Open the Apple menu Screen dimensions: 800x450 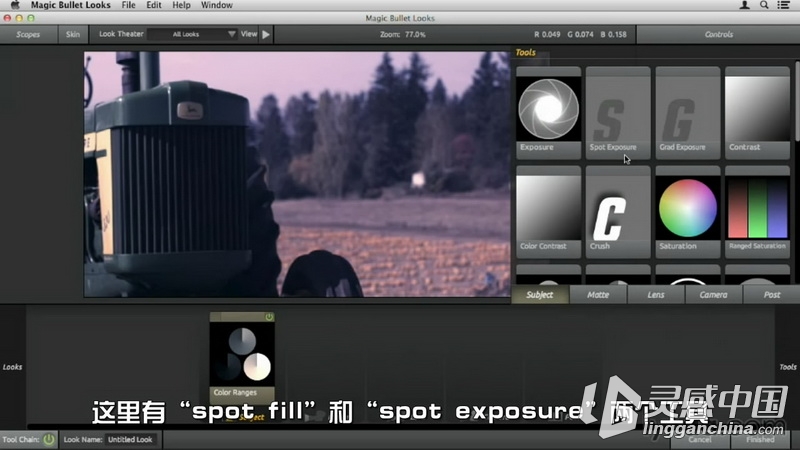(15, 5)
